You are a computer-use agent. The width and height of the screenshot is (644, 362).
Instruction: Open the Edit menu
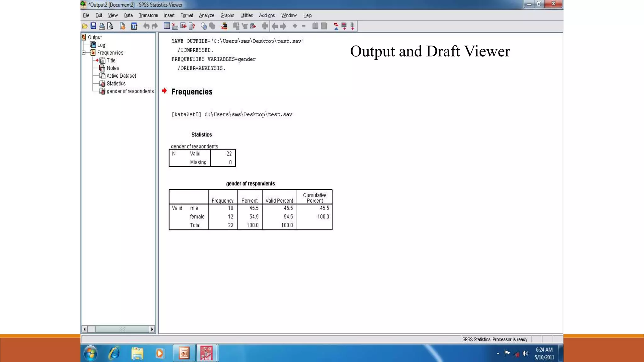click(99, 15)
